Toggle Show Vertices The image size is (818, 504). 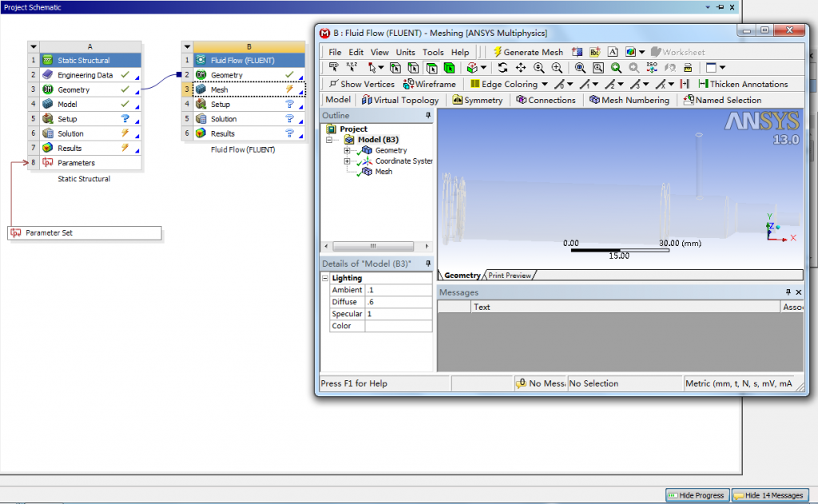click(362, 84)
